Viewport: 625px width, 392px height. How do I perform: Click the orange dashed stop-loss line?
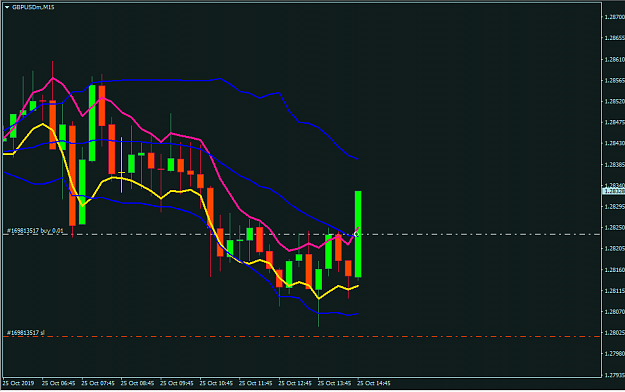tap(302, 337)
